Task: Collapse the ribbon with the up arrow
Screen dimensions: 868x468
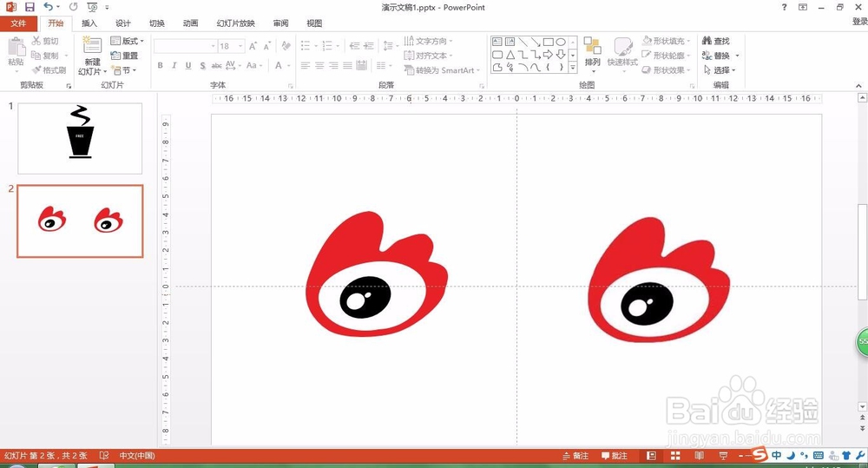Action: (x=858, y=86)
